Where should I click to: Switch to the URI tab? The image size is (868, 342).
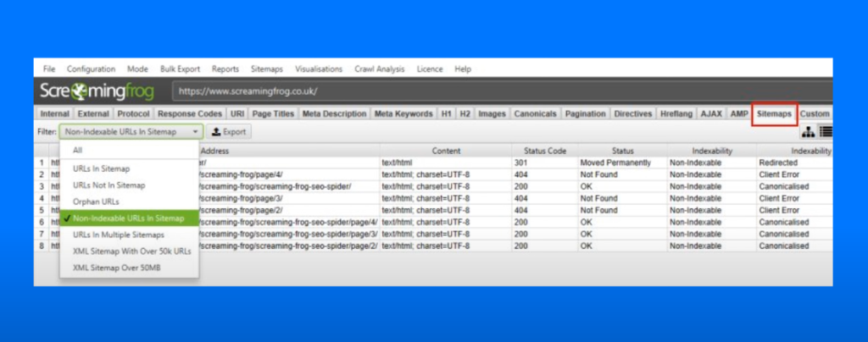(x=237, y=113)
